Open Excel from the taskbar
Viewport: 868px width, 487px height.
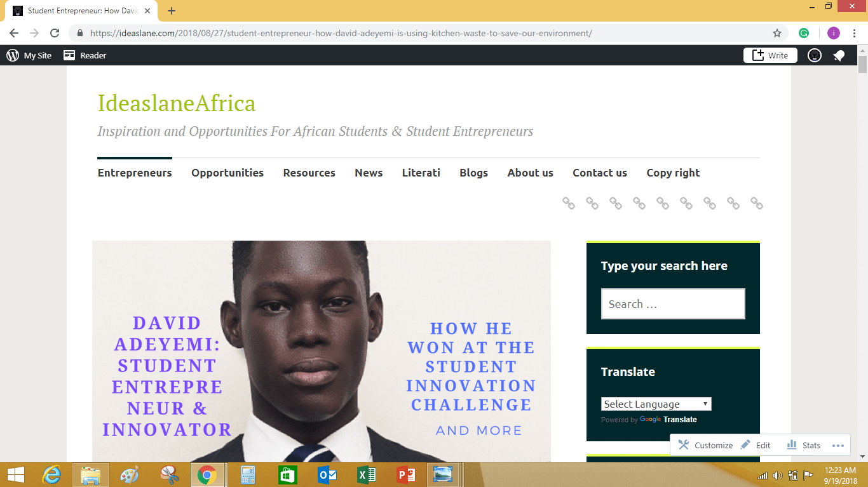(x=366, y=475)
